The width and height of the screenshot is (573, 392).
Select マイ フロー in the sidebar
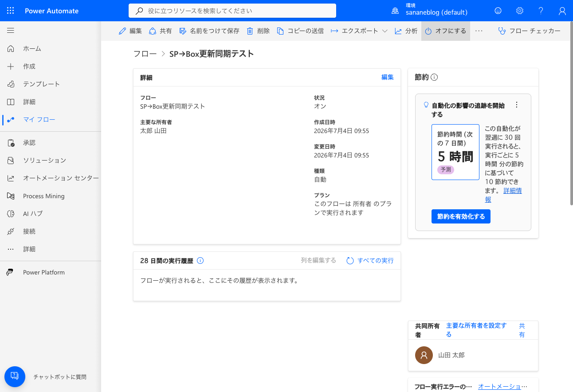pyautogui.click(x=51, y=120)
